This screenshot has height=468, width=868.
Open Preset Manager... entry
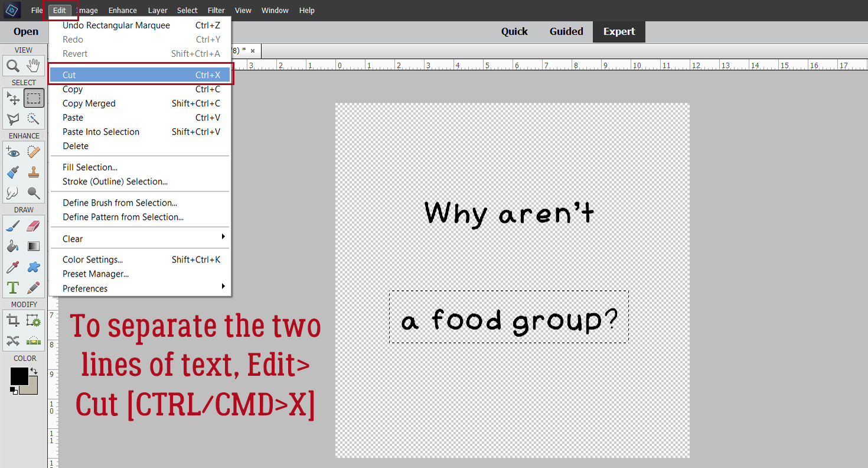[140, 274]
